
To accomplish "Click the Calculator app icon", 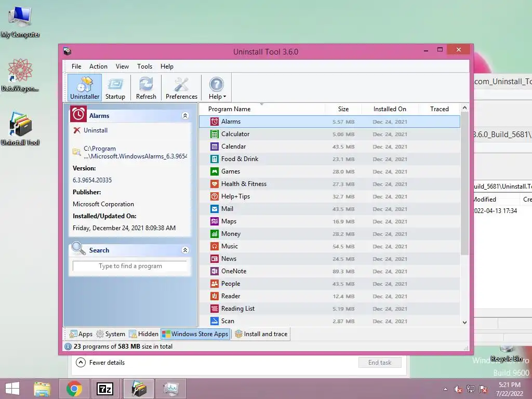I will click(x=215, y=134).
